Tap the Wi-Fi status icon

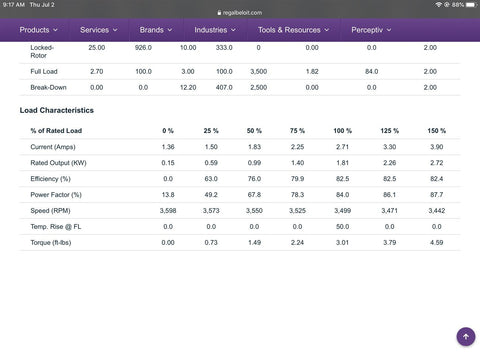439,5
